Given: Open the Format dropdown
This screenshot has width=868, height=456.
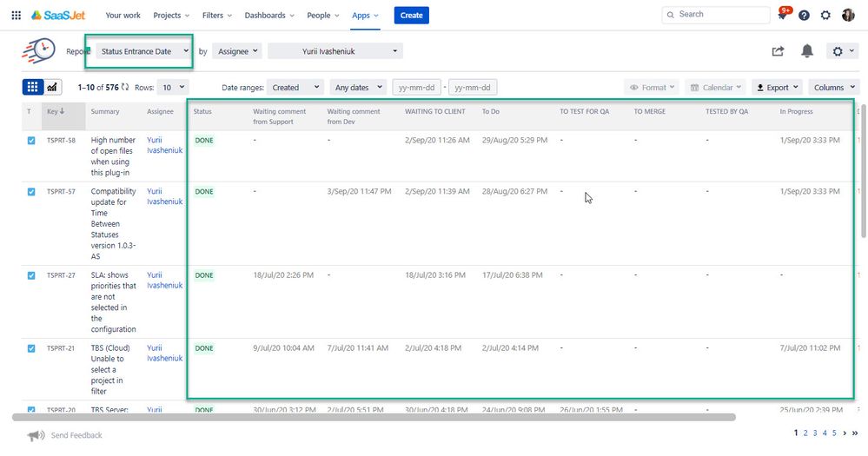Looking at the screenshot, I should point(653,87).
